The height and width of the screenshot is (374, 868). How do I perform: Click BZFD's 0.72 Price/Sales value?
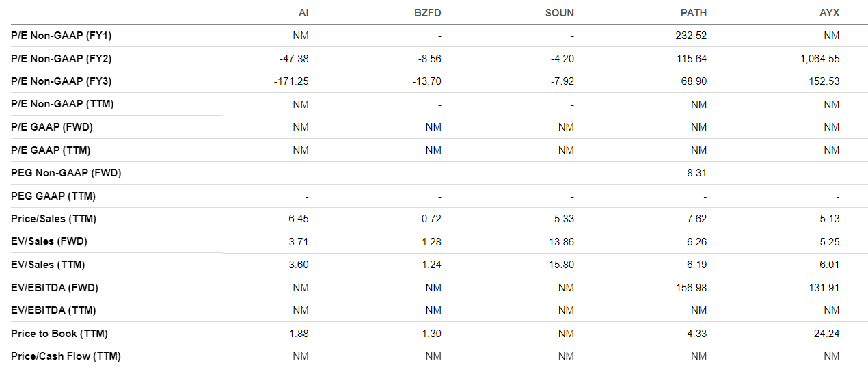[x=432, y=219]
